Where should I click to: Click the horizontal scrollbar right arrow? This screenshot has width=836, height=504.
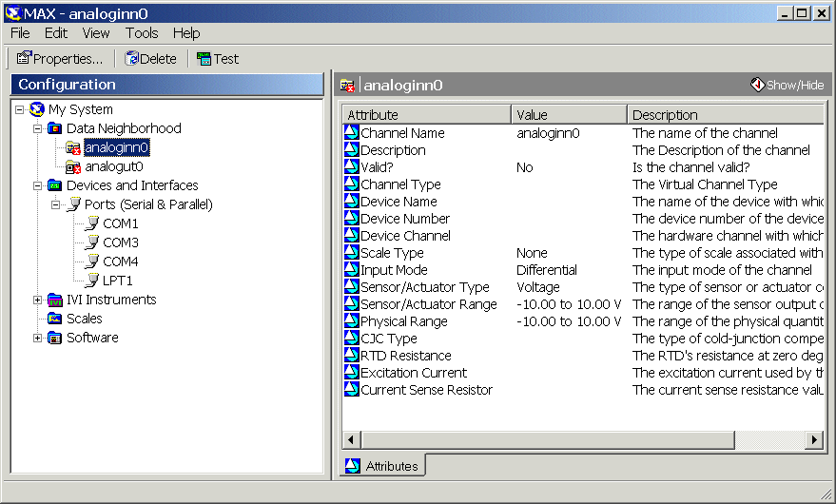(x=813, y=439)
